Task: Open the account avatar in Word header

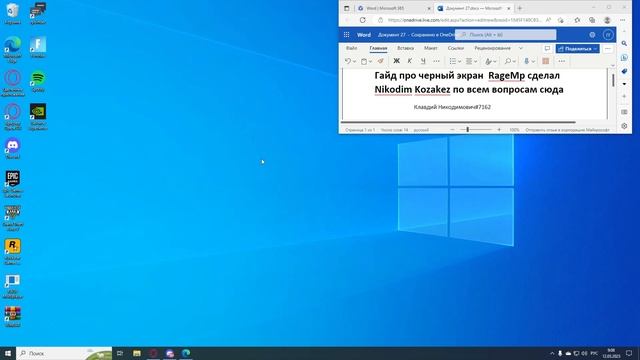Action: point(608,35)
